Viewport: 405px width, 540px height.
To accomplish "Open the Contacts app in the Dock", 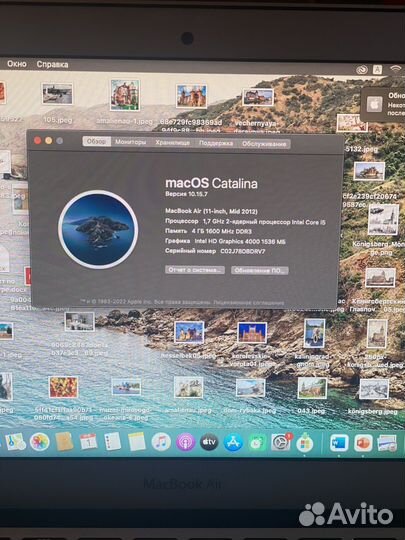I will pos(64,442).
